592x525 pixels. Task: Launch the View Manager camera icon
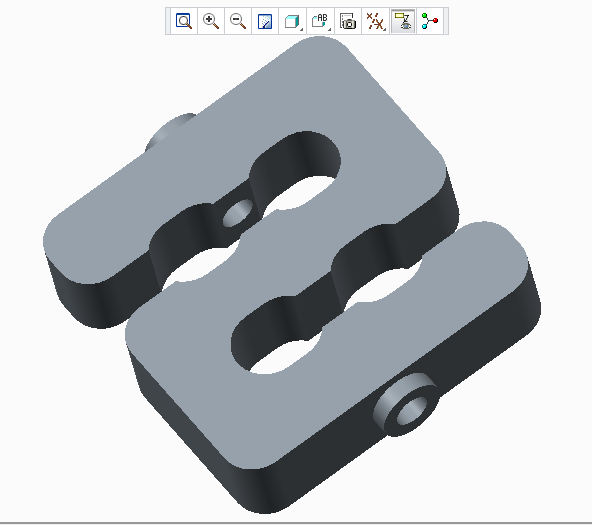pos(348,21)
